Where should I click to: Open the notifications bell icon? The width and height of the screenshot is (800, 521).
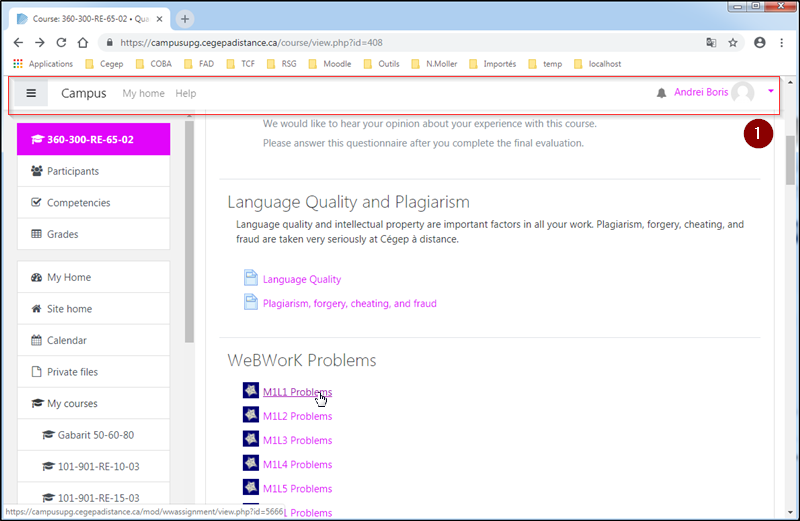pos(661,93)
